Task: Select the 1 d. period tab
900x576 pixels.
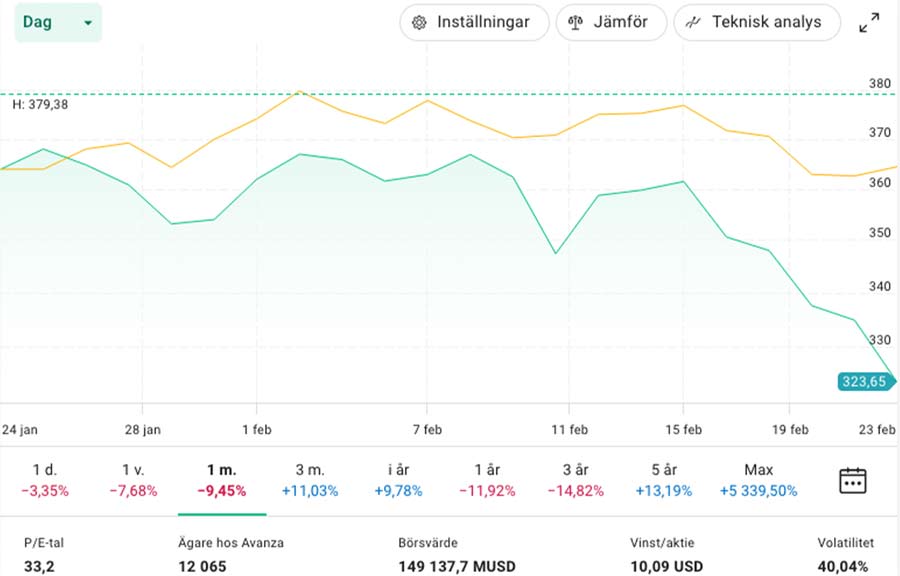Action: click(x=44, y=480)
